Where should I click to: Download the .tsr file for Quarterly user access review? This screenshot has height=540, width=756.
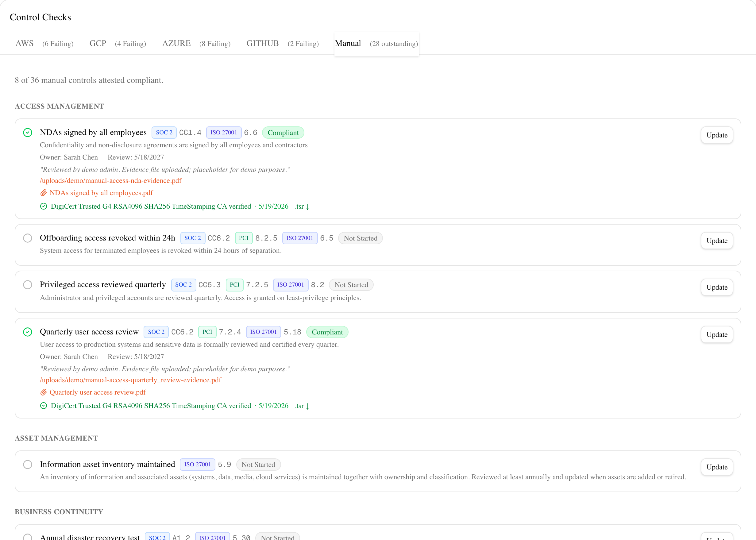click(x=302, y=406)
